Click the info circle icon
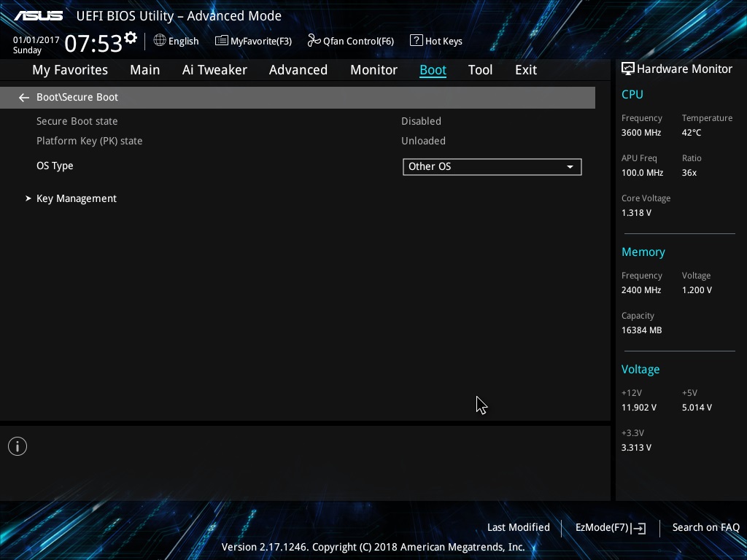747x560 pixels. [18, 446]
